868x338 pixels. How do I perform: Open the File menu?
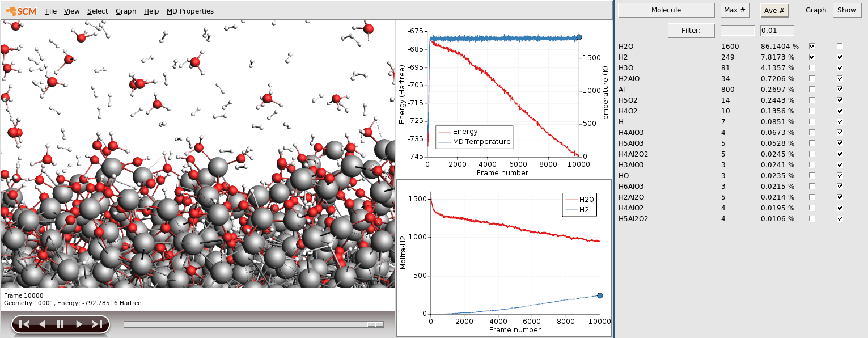(51, 11)
